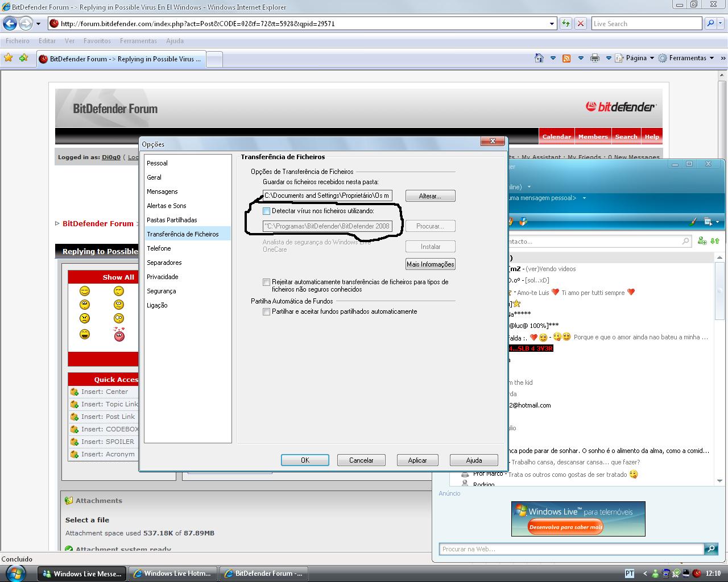Click the Aplicar button
This screenshot has height=582, width=728.
[x=417, y=460]
